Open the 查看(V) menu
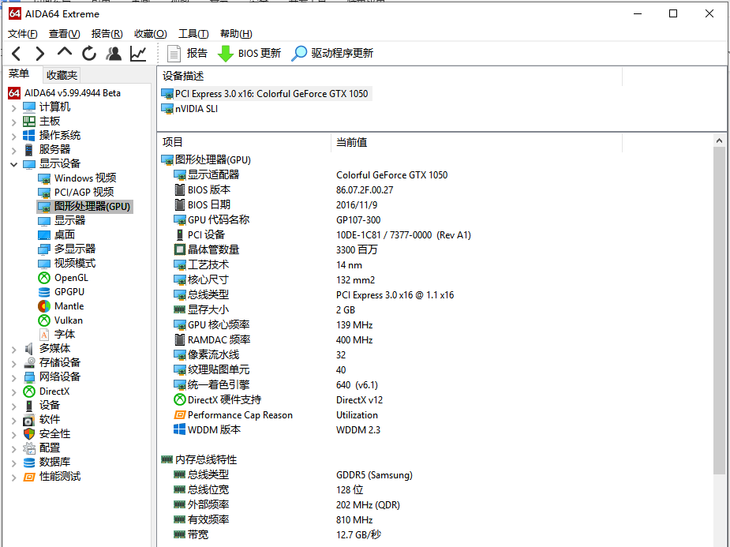The height and width of the screenshot is (547, 730). [x=64, y=34]
